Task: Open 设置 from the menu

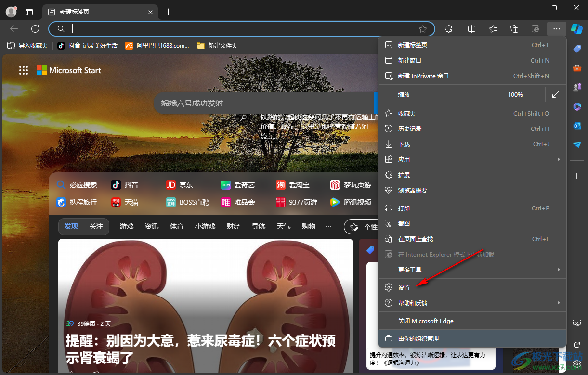Action: tap(472, 287)
